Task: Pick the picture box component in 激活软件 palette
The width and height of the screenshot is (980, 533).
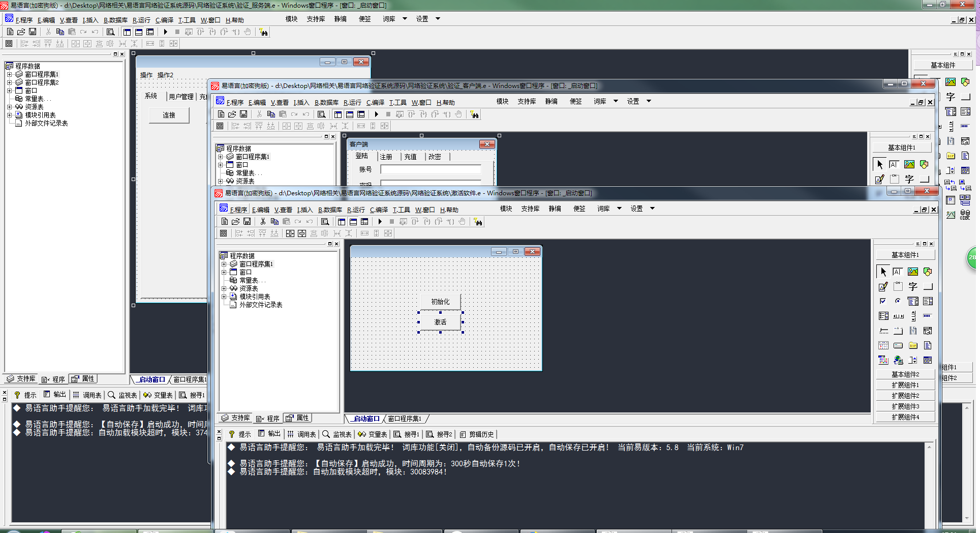Action: [x=913, y=272]
